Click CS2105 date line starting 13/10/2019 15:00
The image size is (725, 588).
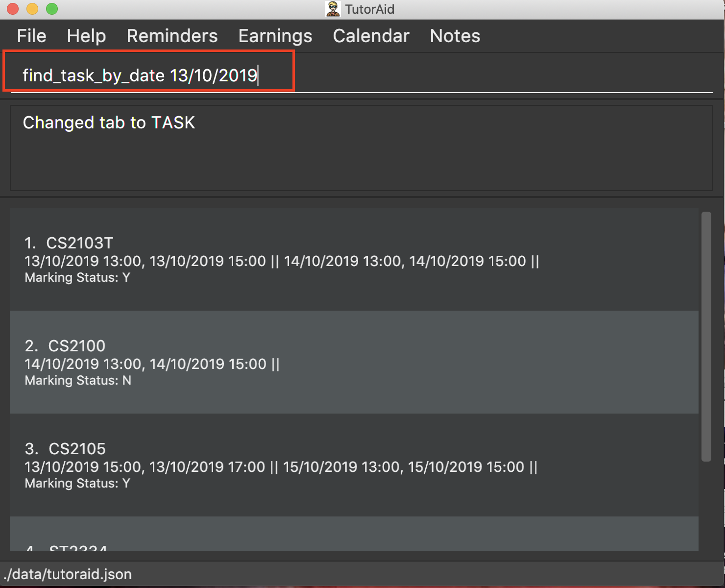point(281,467)
